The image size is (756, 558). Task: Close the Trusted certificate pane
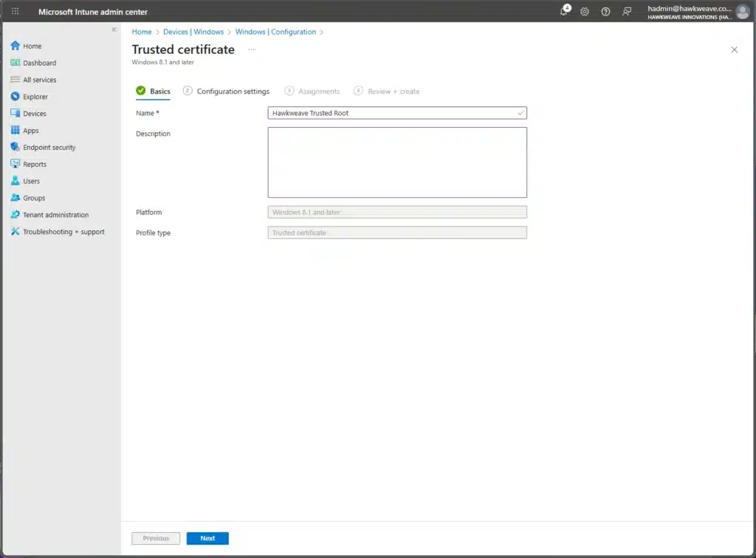pos(734,49)
